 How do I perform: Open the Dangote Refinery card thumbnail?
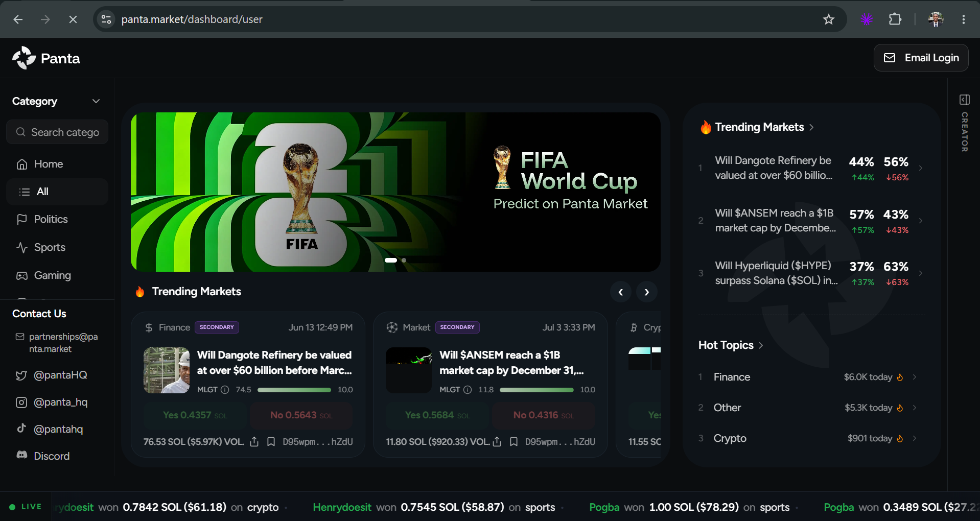click(x=167, y=370)
